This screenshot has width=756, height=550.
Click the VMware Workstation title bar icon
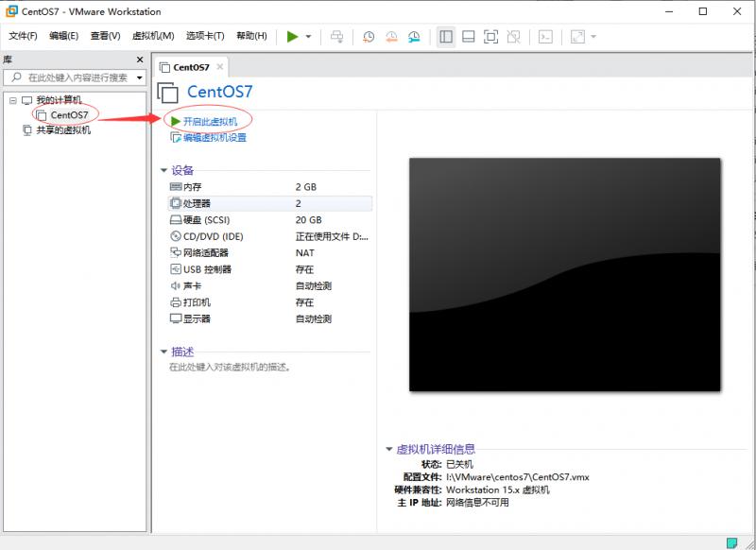11,11
